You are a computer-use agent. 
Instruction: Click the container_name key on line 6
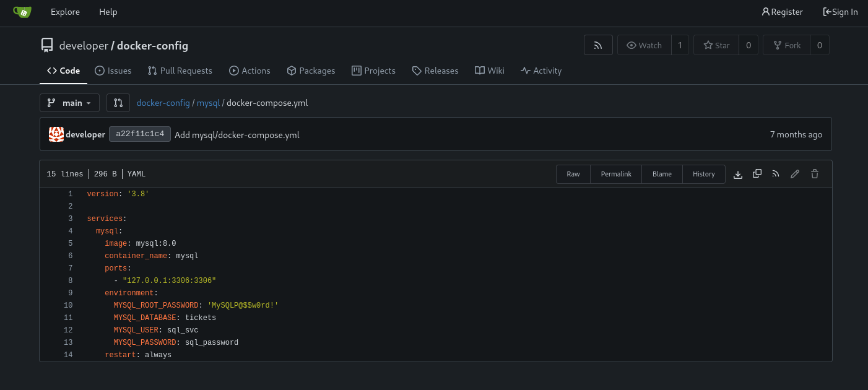tap(136, 256)
